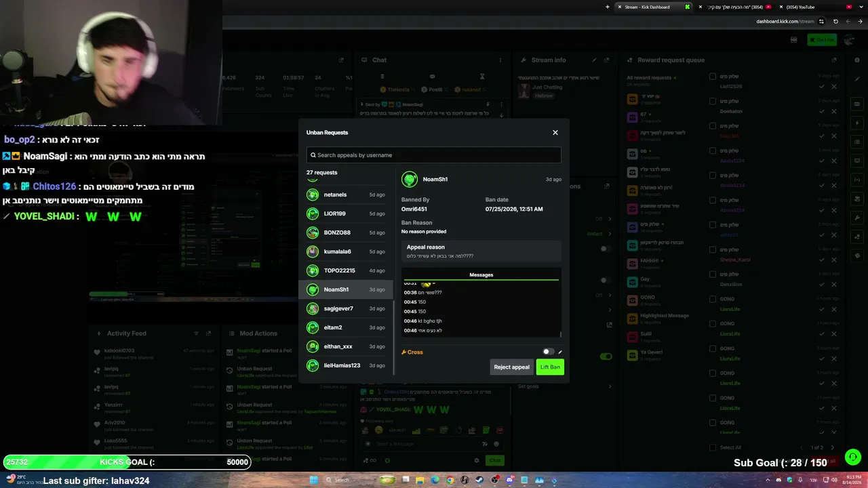Approve Donbalon's reward request with checkmark

[x=822, y=111]
